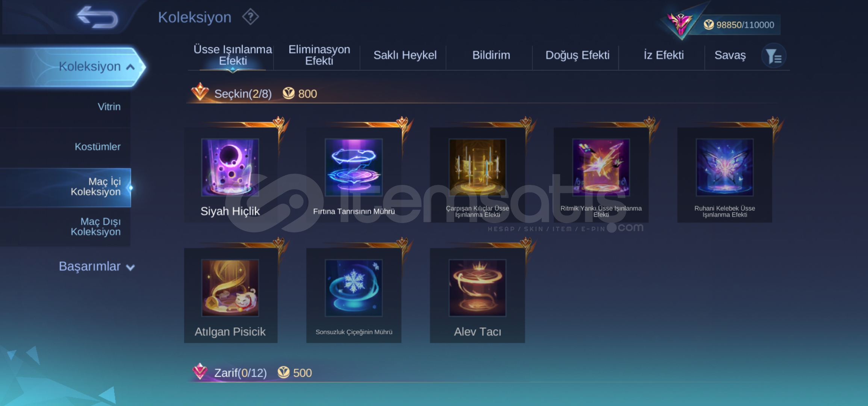Select the Siyah Hiçlik recall effect icon

(x=230, y=167)
